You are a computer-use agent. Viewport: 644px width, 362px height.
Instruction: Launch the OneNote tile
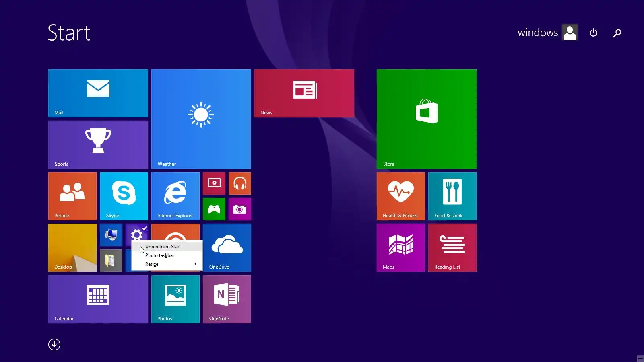click(227, 299)
